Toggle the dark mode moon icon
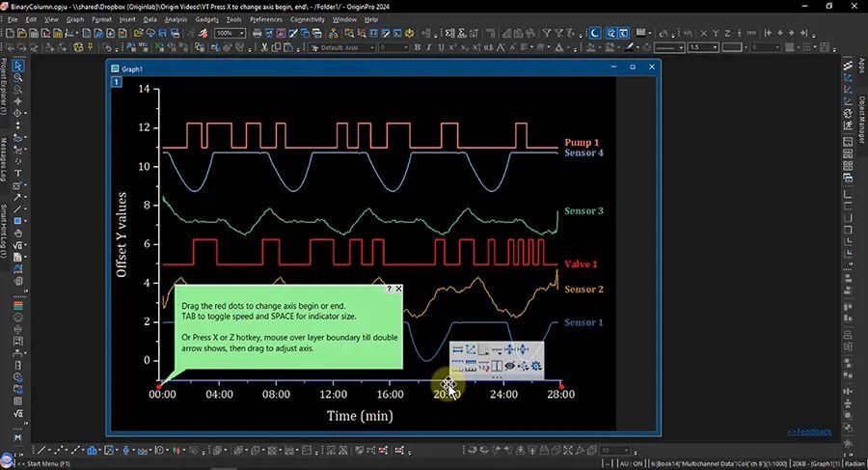This screenshot has height=470, width=868. [595, 33]
